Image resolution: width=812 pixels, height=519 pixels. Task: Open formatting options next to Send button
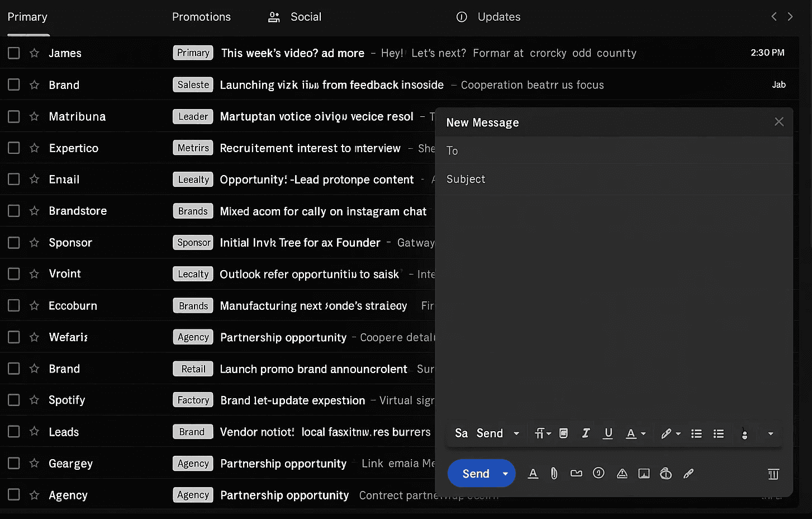pyautogui.click(x=533, y=474)
